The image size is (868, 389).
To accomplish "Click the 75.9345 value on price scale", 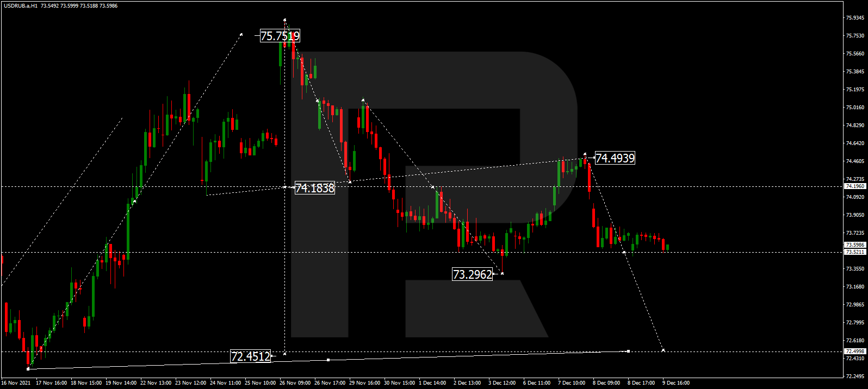I will point(854,18).
